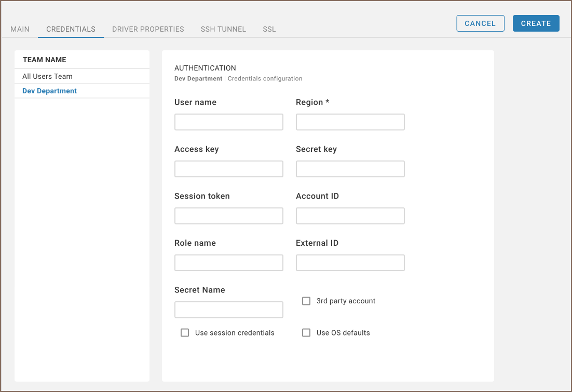Image resolution: width=572 pixels, height=392 pixels.
Task: Switch to the MAIN tab
Action: coord(20,29)
